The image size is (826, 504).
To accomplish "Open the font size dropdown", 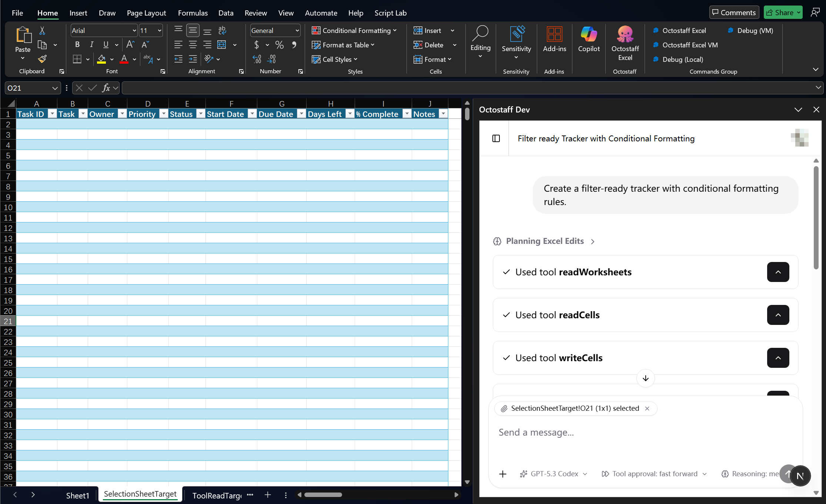I will point(160,31).
